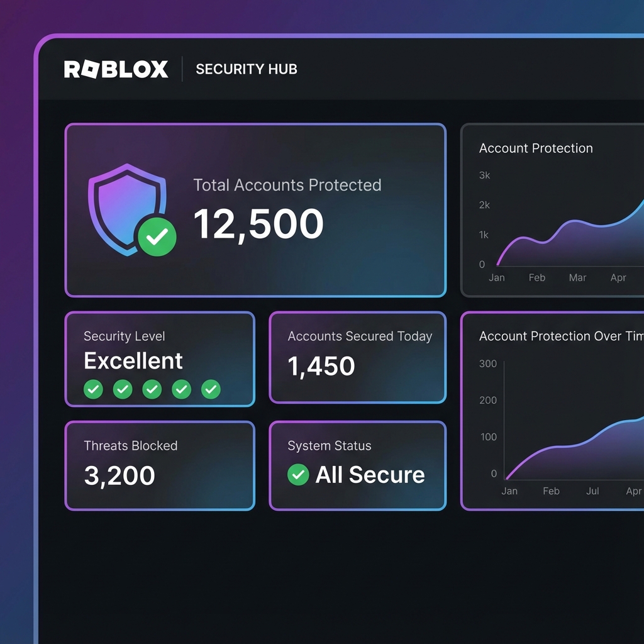Viewport: 644px width, 644px height.
Task: Select the Jan label on the bottom chart
Action: [509, 491]
